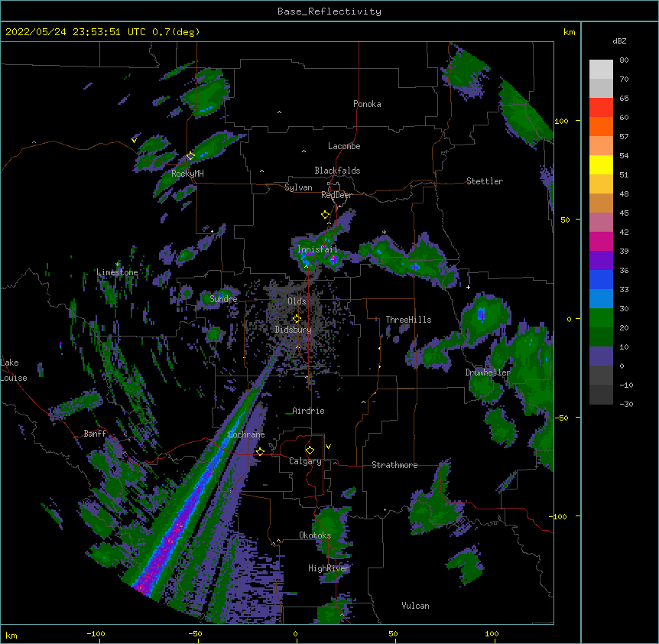Select the blue 33-36 dBZ legend swatch
The width and height of the screenshot is (659, 644).
click(601, 279)
